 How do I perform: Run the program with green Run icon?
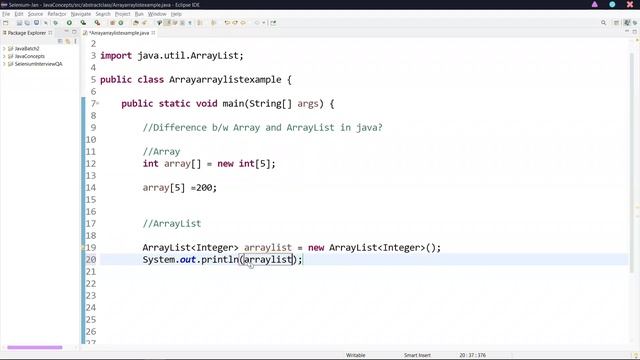pos(69,23)
